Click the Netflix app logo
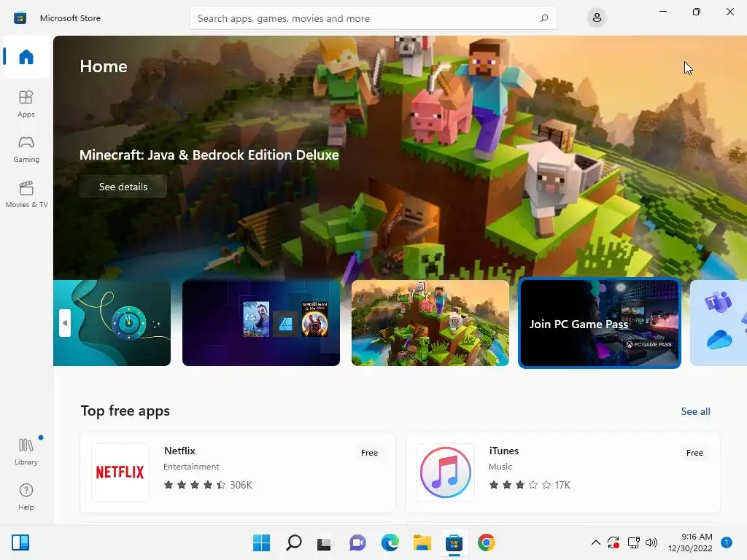The height and width of the screenshot is (560, 747). coord(120,472)
